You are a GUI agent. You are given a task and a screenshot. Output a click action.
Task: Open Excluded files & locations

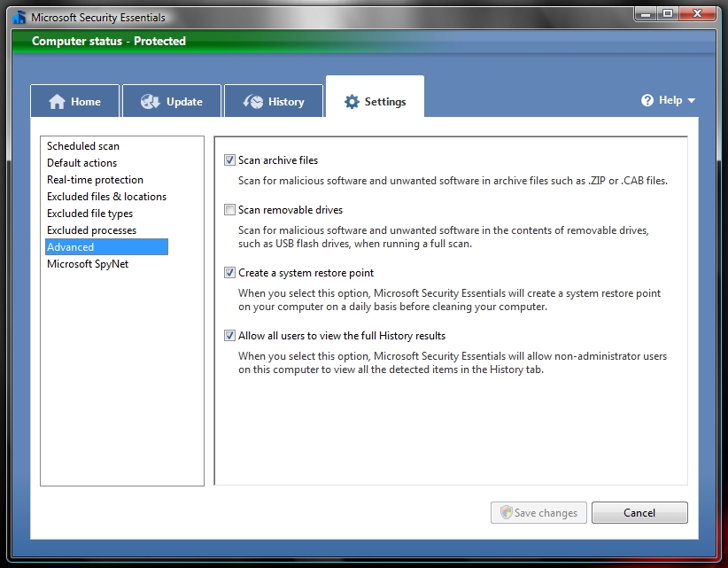107,197
